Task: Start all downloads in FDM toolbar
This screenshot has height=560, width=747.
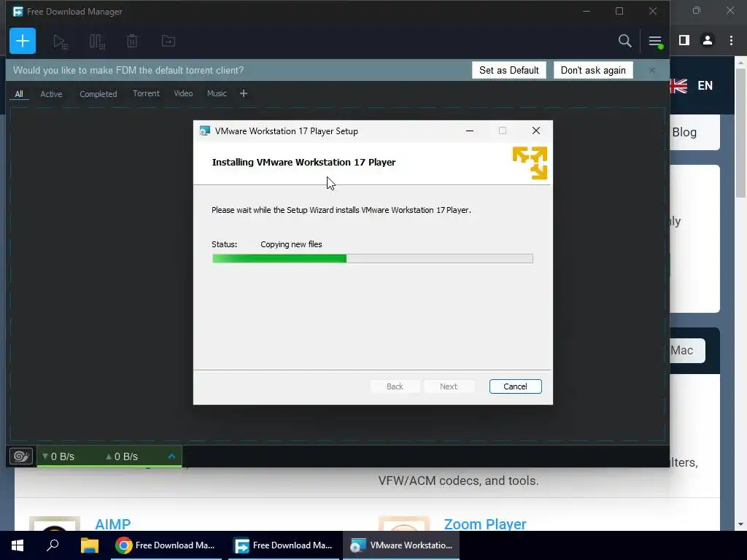Action: (60, 42)
